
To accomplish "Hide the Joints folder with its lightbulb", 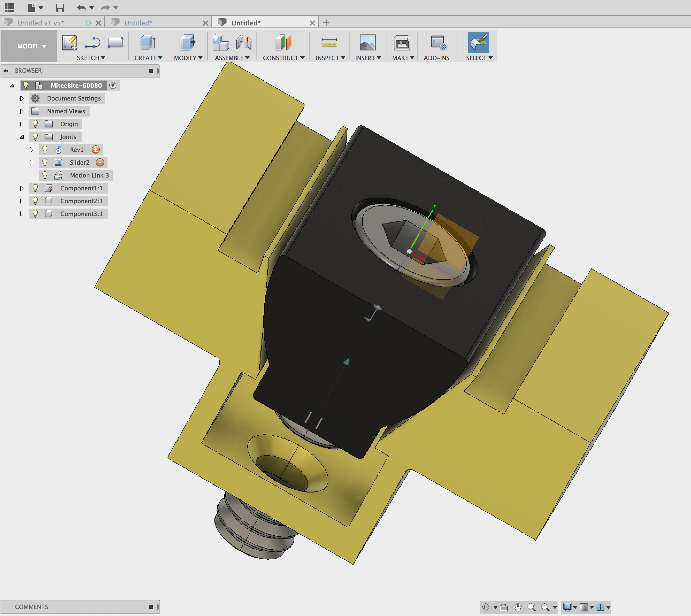I will (x=36, y=137).
